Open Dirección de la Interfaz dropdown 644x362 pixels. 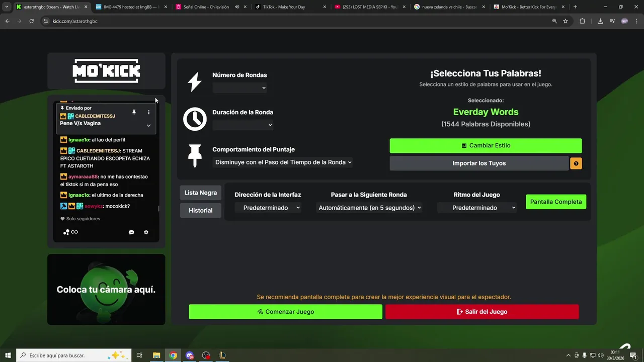pos(268,208)
